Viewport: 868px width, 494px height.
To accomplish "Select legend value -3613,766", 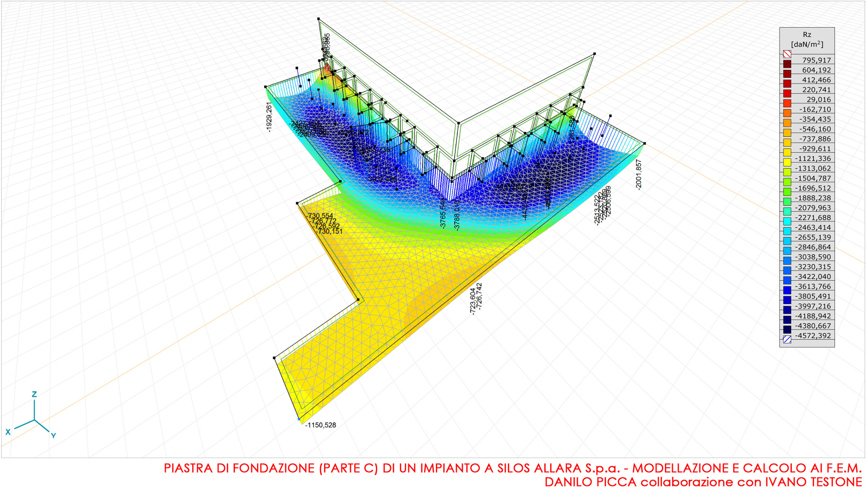I will (813, 286).
